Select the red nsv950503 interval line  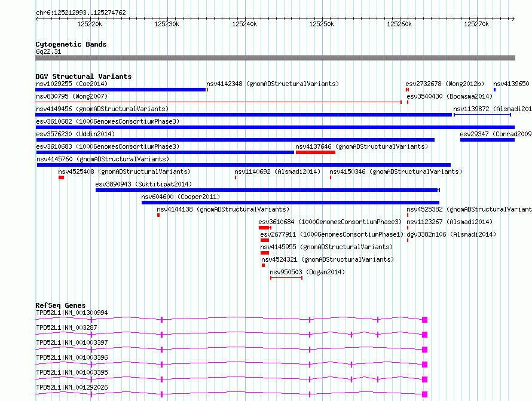click(286, 278)
